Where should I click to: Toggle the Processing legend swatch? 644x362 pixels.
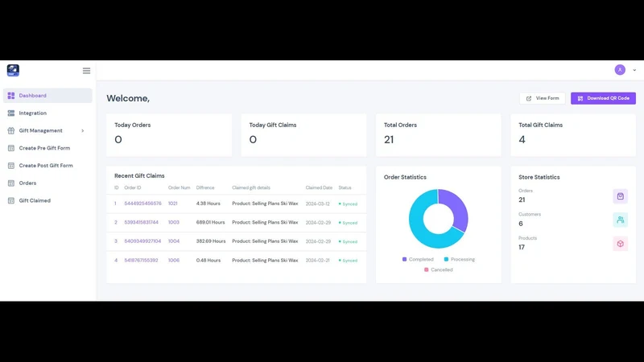tap(446, 259)
